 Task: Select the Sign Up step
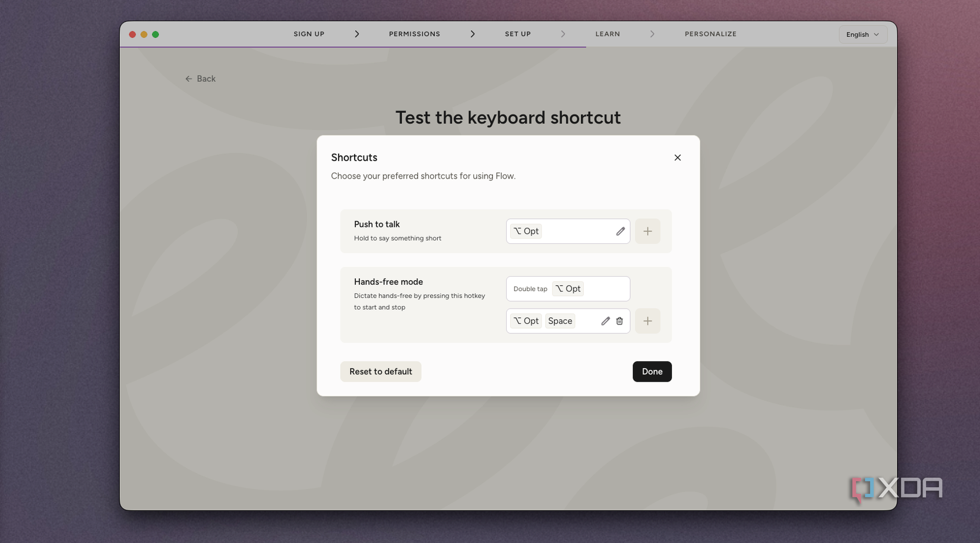(x=309, y=34)
